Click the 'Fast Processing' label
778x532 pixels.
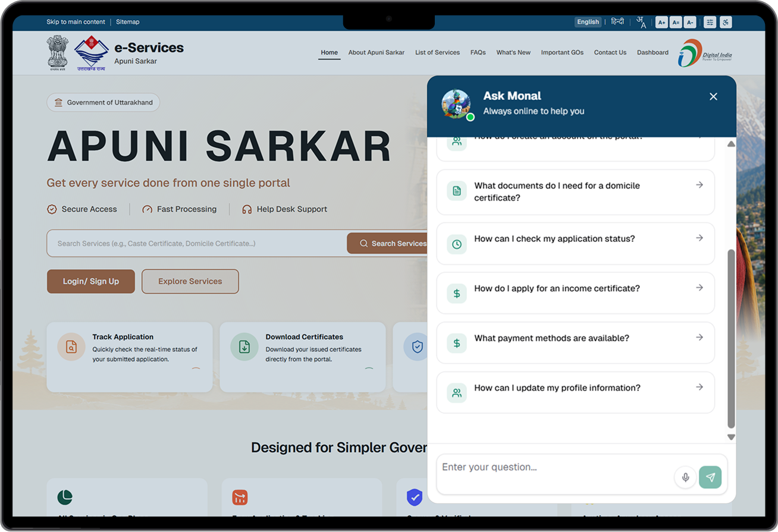187,209
